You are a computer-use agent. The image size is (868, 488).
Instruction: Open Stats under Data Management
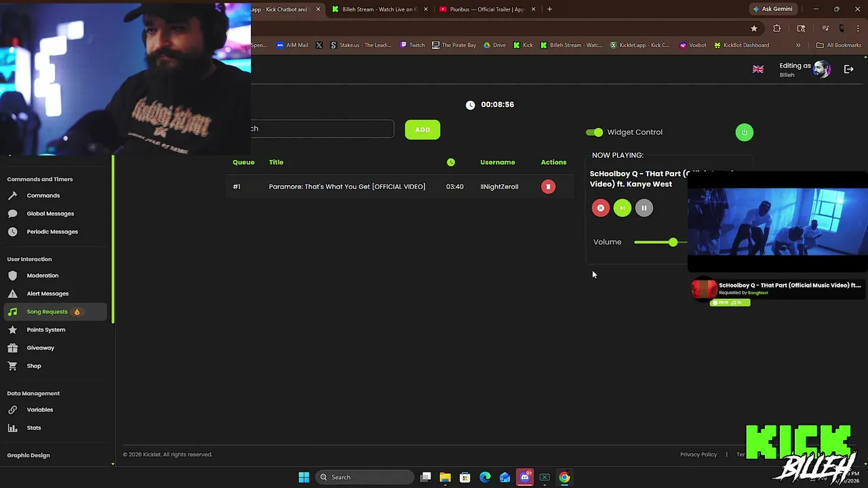click(33, 428)
